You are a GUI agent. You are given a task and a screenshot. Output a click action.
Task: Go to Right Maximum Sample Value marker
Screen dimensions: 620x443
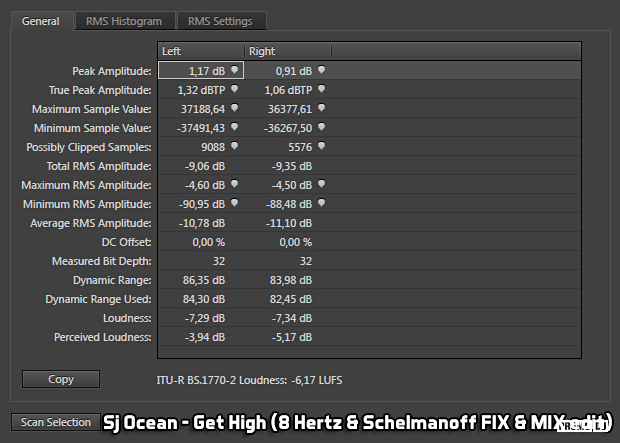coord(321,108)
